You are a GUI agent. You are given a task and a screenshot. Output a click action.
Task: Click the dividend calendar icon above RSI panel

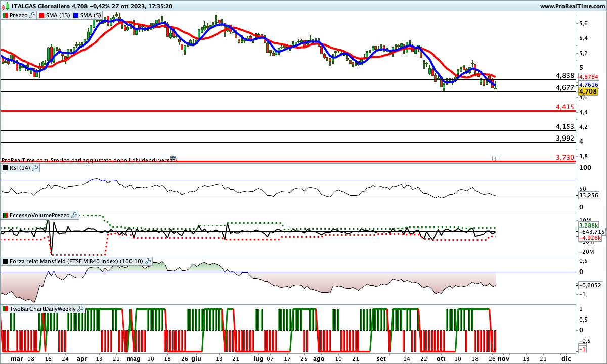(x=173, y=159)
